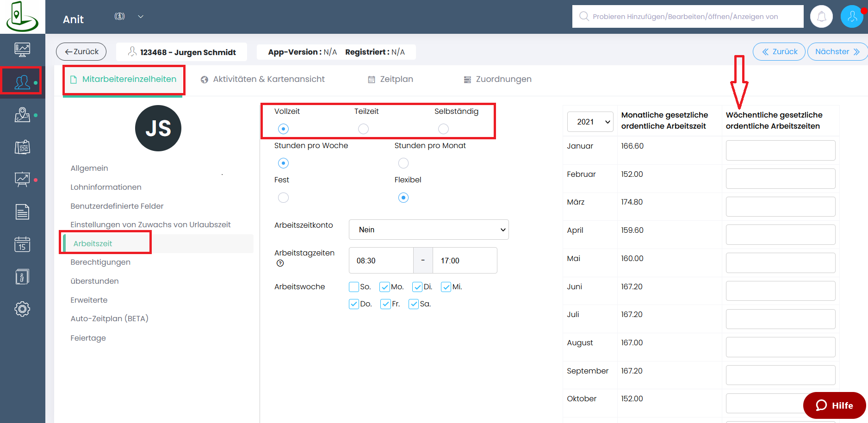Click the notification bell icon
Viewport: 868px width, 423px height.
[821, 17]
